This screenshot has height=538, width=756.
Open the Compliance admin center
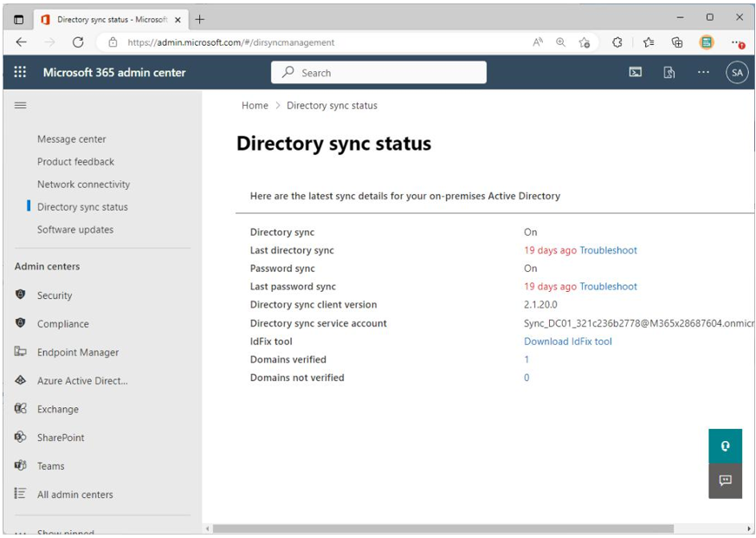(x=62, y=324)
